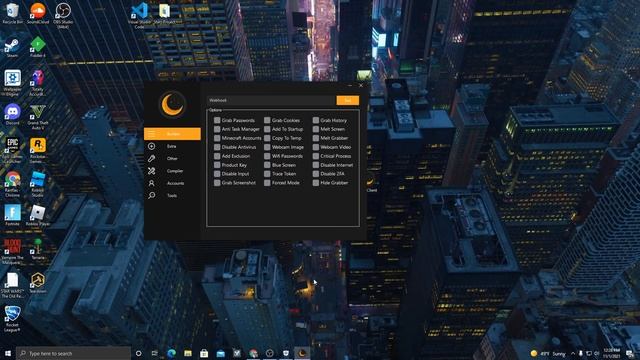Viewport: 640px width, 360px height.
Task: Select the Rockstar Games desktop icon
Action: point(38,150)
